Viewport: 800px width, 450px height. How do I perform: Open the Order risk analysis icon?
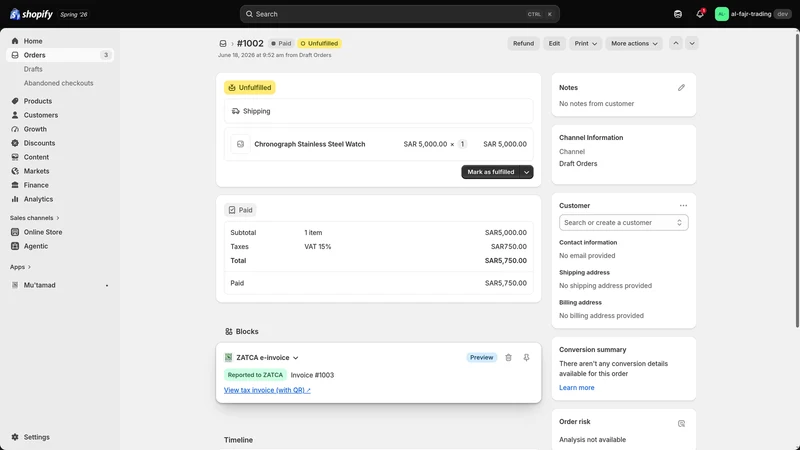coord(681,423)
